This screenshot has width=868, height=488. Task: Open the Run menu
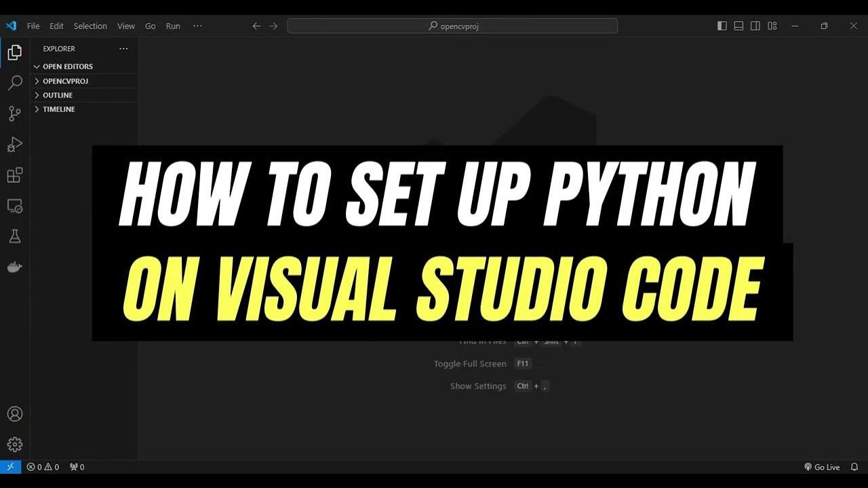pos(173,26)
